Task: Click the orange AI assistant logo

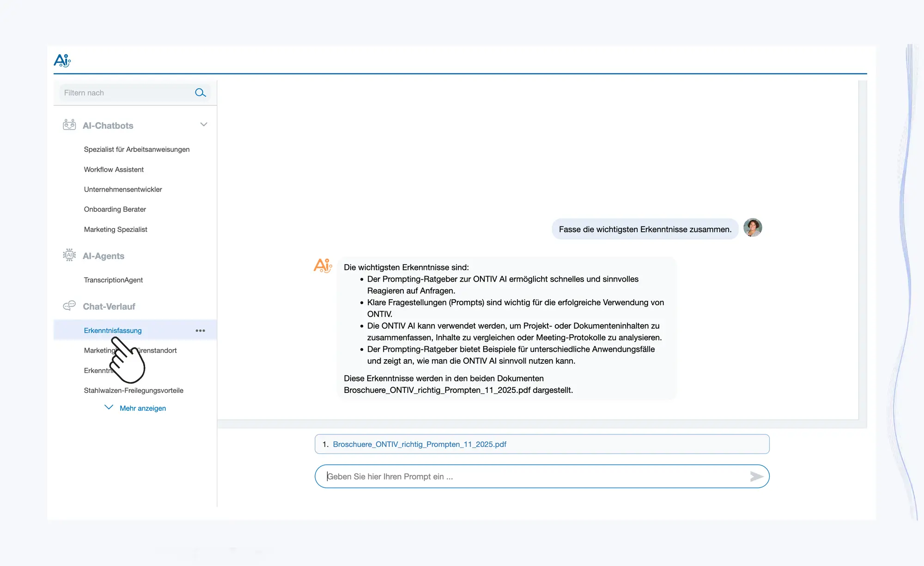Action: pos(323,265)
